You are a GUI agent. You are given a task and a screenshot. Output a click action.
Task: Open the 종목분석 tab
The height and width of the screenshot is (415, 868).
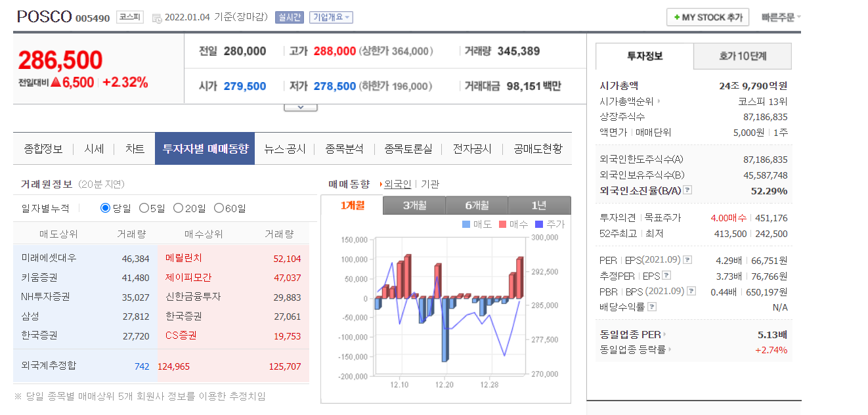coord(344,149)
